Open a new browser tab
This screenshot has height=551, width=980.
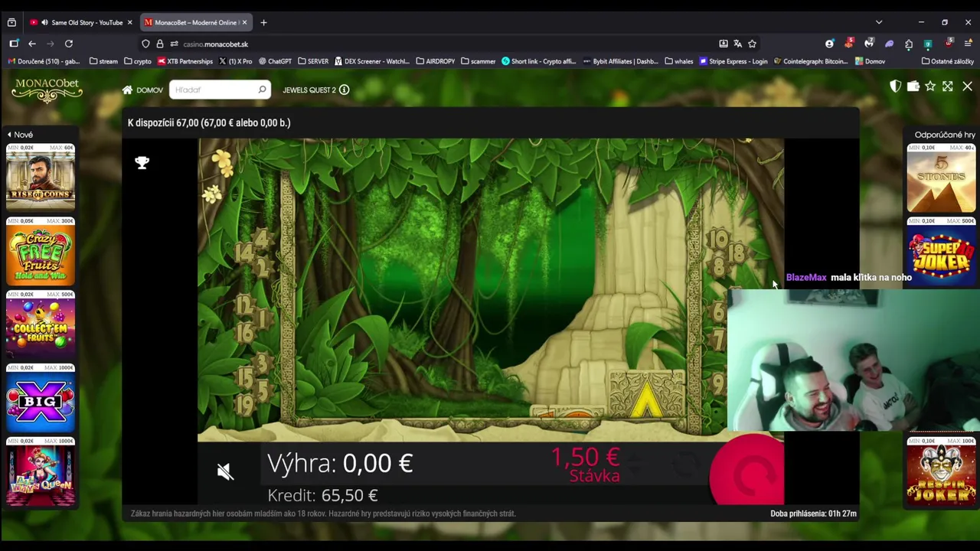[x=263, y=22]
